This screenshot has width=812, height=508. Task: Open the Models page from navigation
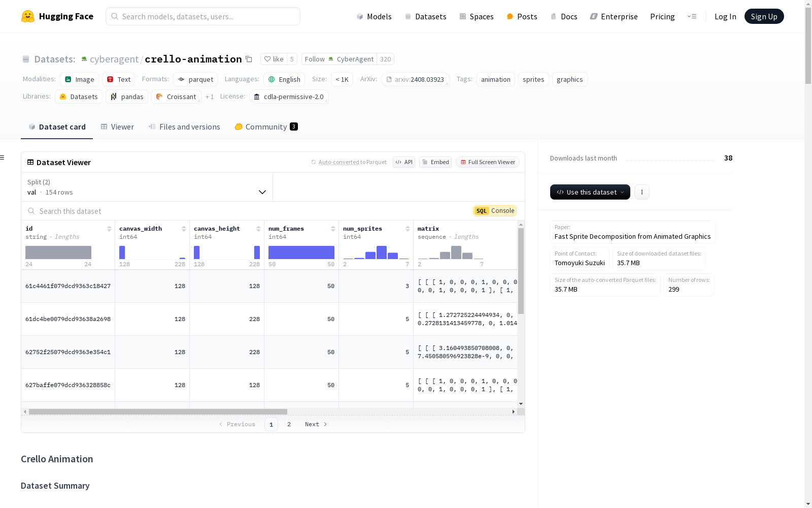374,16
